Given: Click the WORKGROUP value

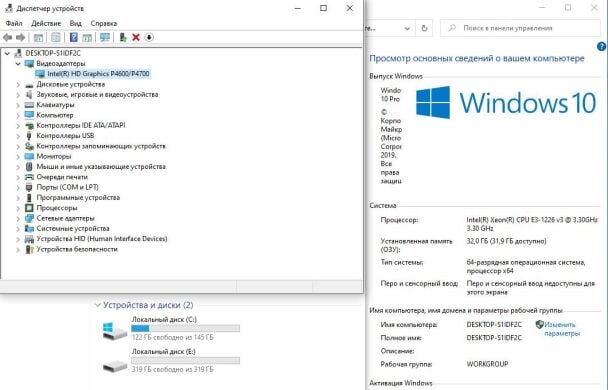Looking at the screenshot, I should point(487,364).
